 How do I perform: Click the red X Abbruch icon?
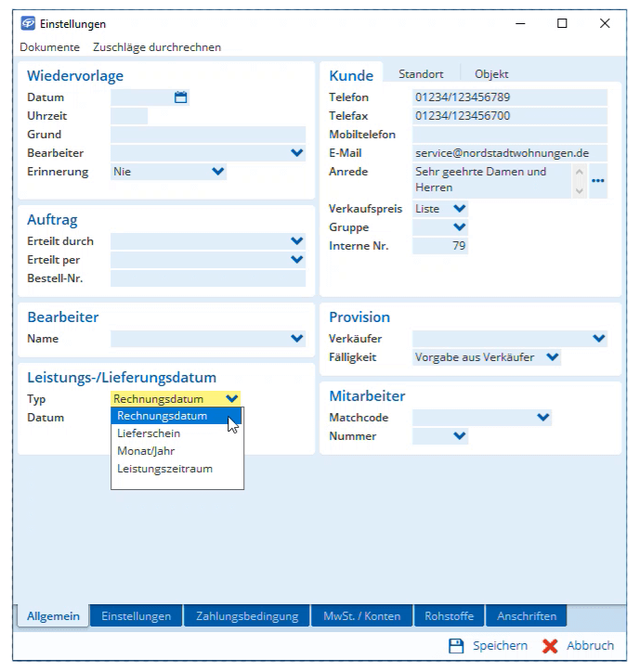pos(550,646)
